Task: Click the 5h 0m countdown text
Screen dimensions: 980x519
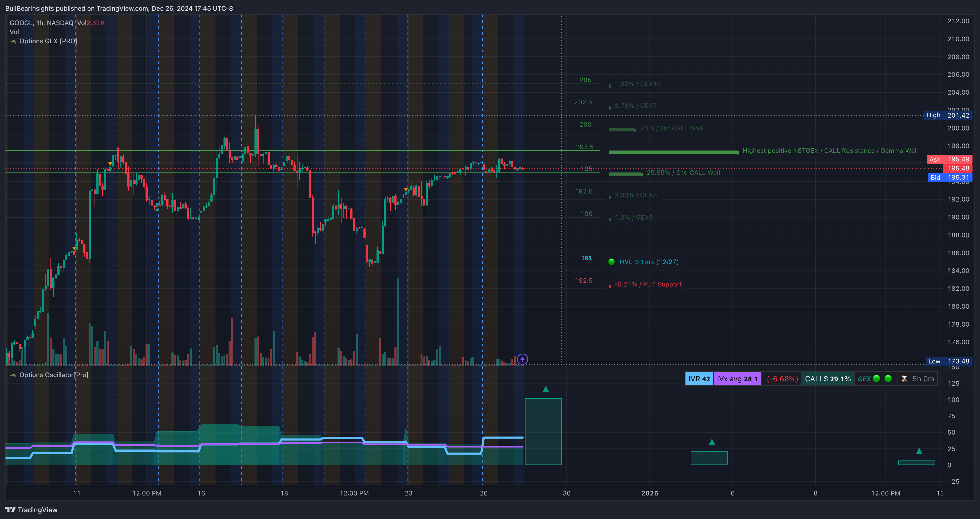Action: point(923,379)
